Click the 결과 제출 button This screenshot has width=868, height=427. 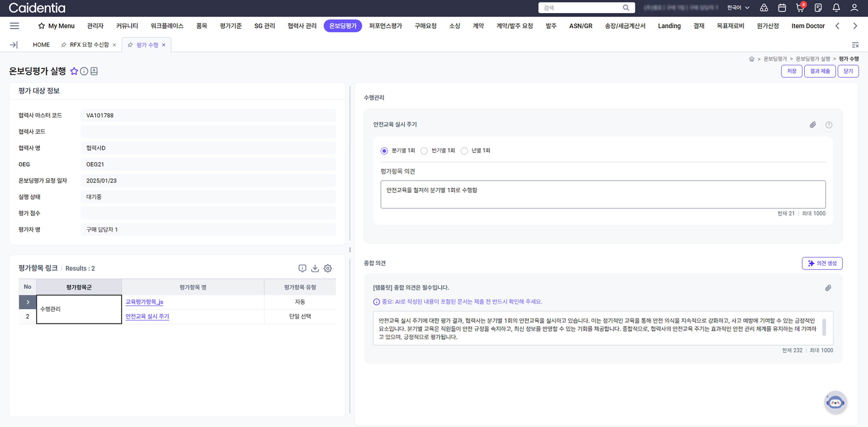819,71
